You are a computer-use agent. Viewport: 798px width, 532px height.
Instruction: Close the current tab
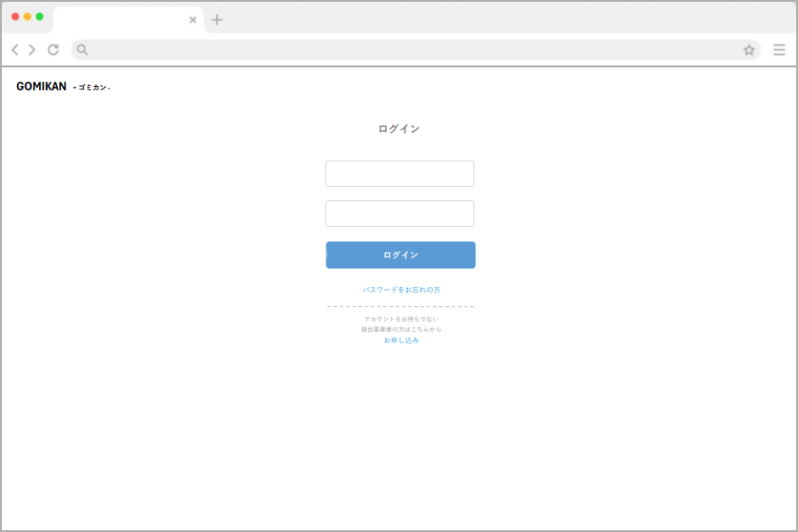[192, 19]
